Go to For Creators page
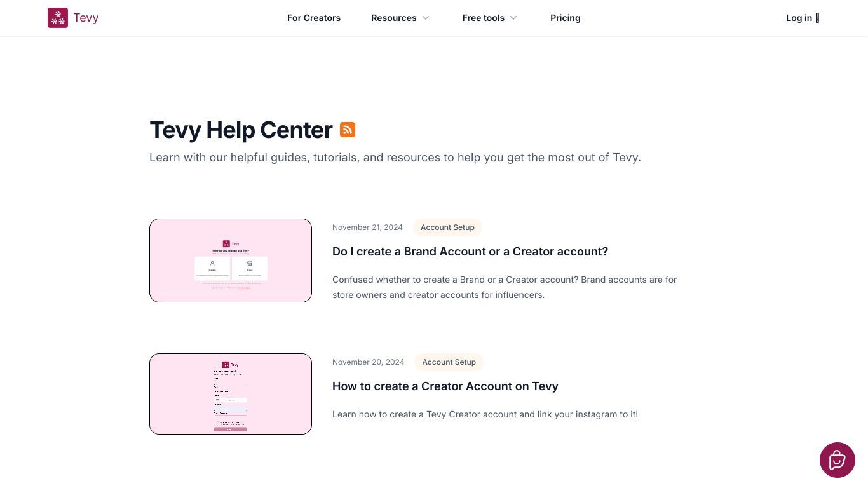 [314, 18]
